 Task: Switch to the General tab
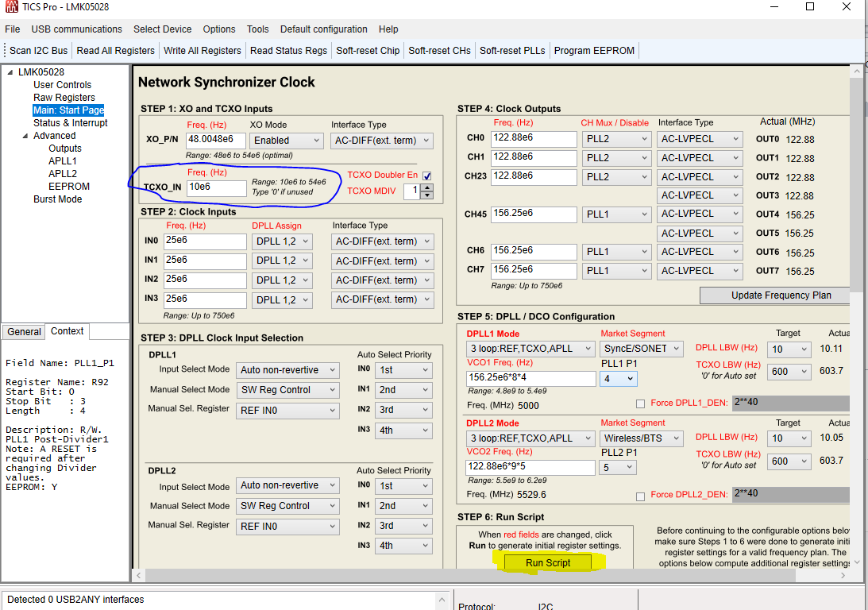pyautogui.click(x=24, y=331)
